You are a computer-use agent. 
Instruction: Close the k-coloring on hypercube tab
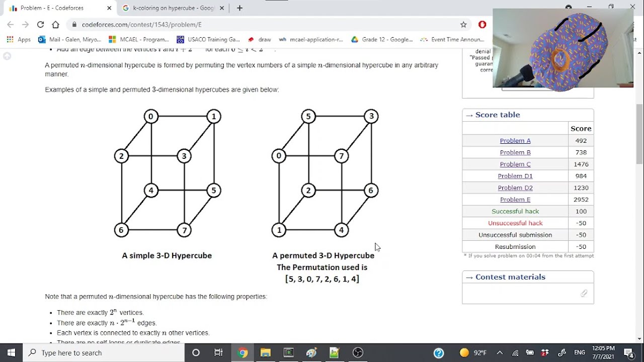222,8
